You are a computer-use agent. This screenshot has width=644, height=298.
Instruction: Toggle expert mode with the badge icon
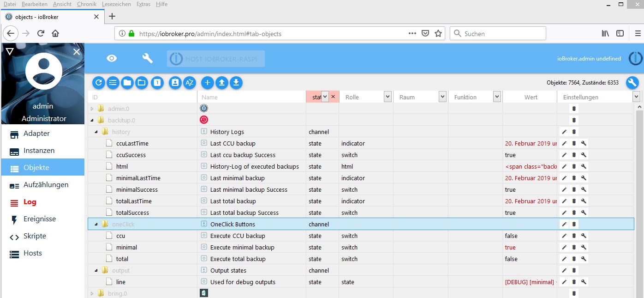[x=175, y=83]
